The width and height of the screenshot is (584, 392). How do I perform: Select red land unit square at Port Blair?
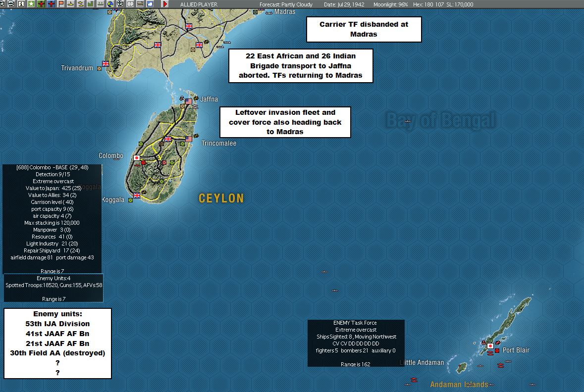tap(497, 351)
